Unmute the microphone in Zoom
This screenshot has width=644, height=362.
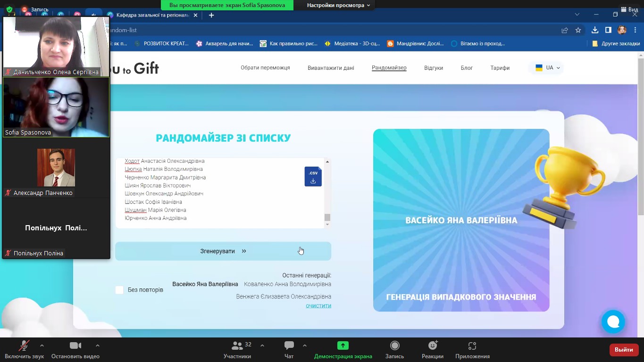24,346
